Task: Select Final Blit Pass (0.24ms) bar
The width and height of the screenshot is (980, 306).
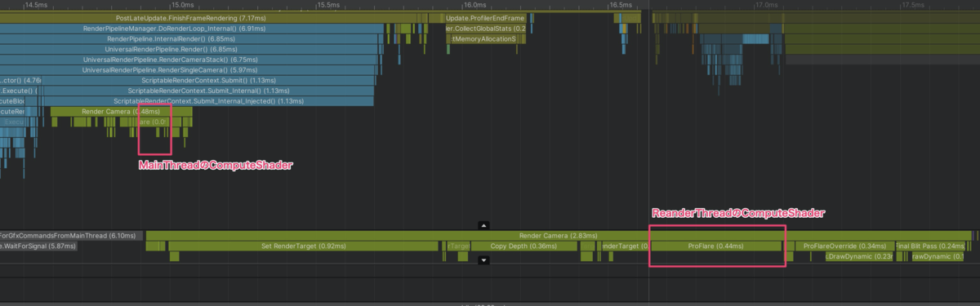Action: point(930,246)
